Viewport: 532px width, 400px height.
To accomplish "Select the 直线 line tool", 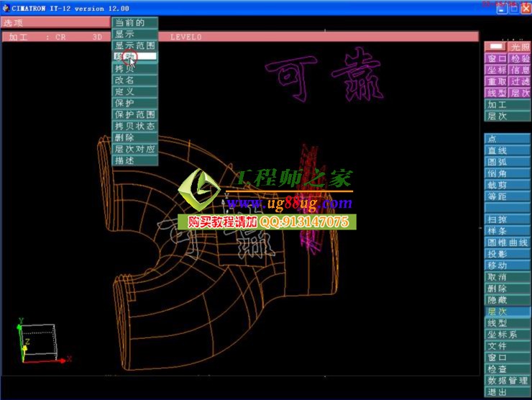I will (508, 150).
